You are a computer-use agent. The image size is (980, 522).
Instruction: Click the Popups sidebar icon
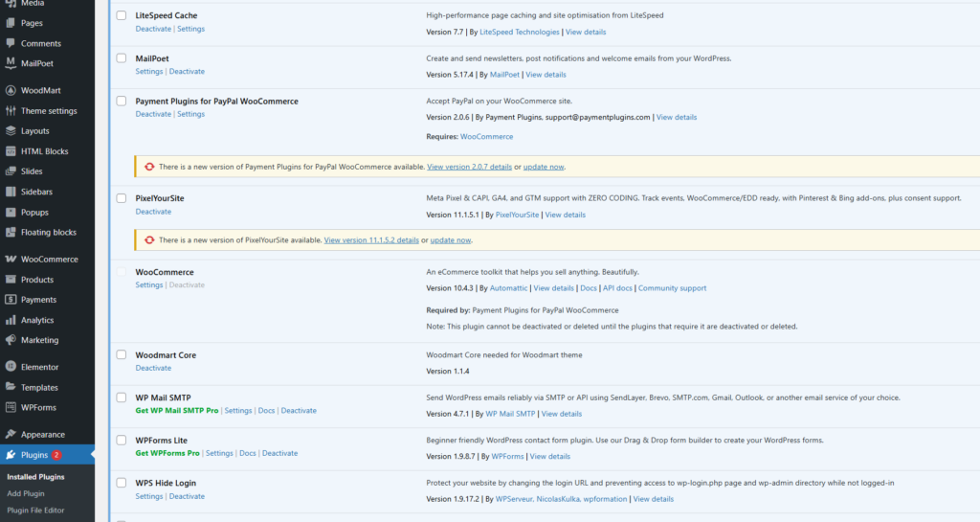point(11,212)
